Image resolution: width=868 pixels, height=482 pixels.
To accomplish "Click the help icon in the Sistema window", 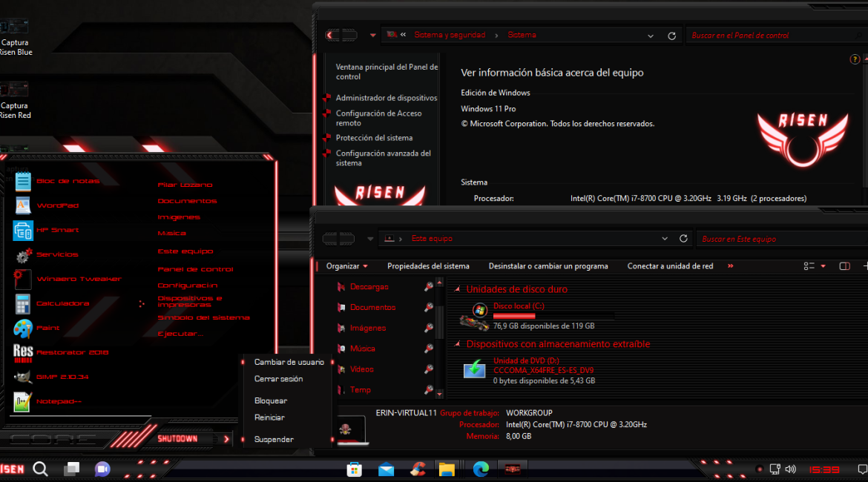I will [x=855, y=59].
